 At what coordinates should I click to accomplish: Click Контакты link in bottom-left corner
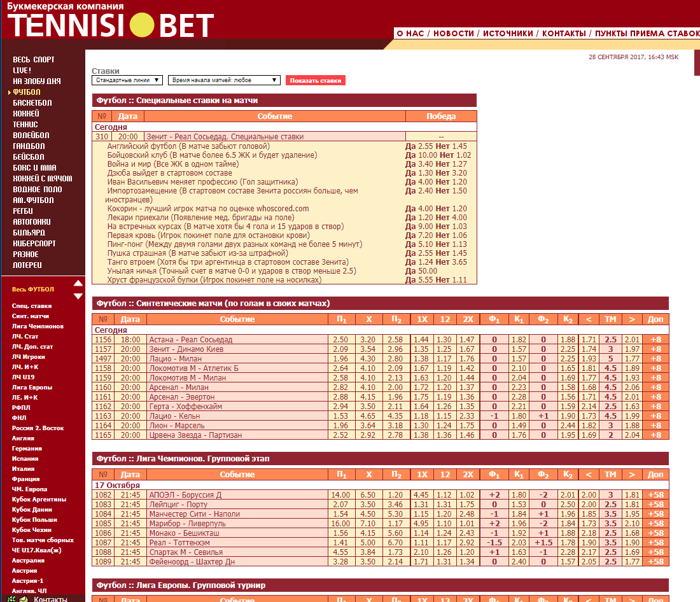click(50, 599)
